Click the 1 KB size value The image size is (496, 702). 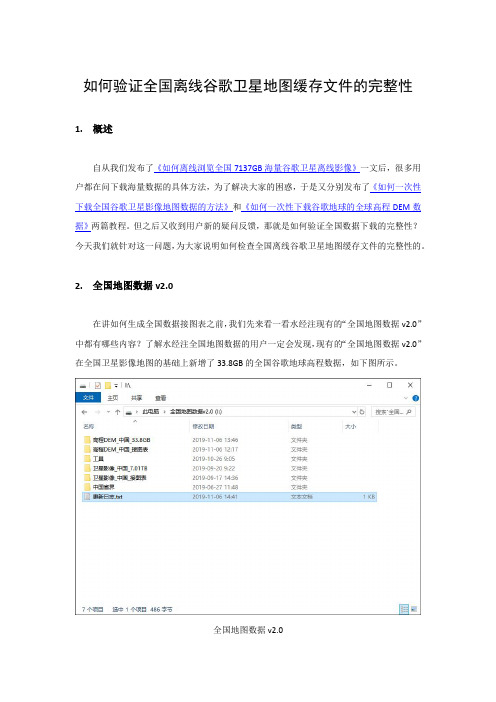pos(369,497)
